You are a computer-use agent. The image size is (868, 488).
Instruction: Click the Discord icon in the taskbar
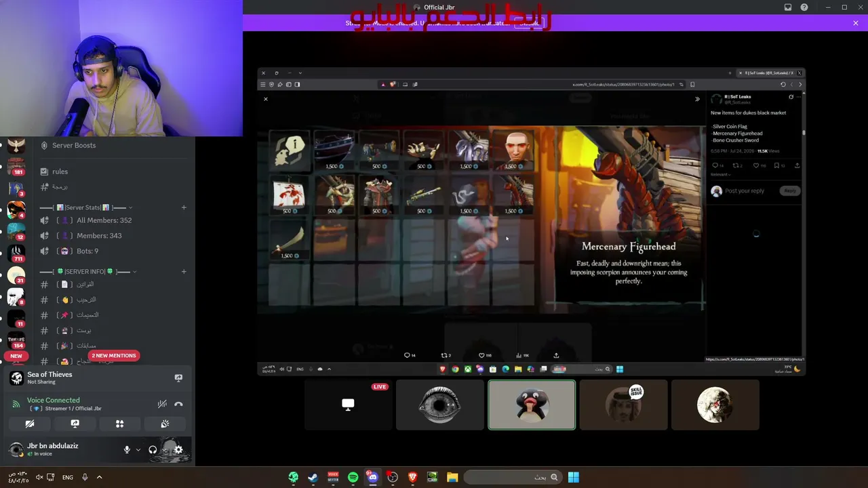(x=372, y=477)
